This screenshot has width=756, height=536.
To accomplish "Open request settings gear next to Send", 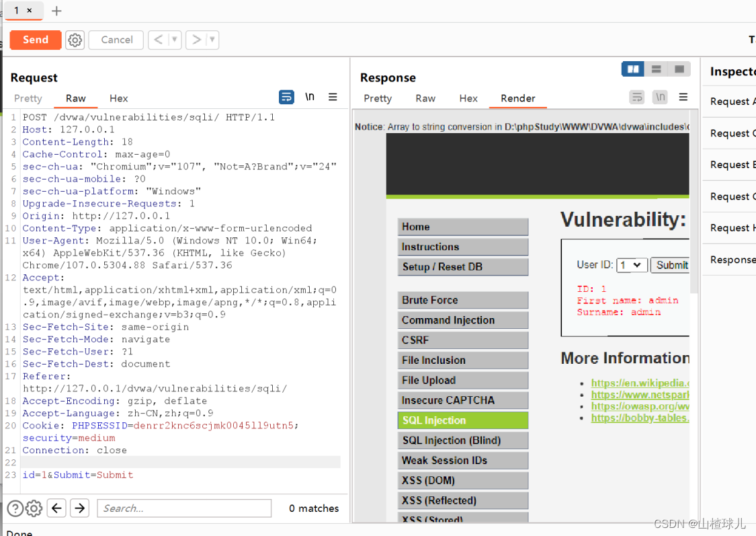I will [x=75, y=40].
